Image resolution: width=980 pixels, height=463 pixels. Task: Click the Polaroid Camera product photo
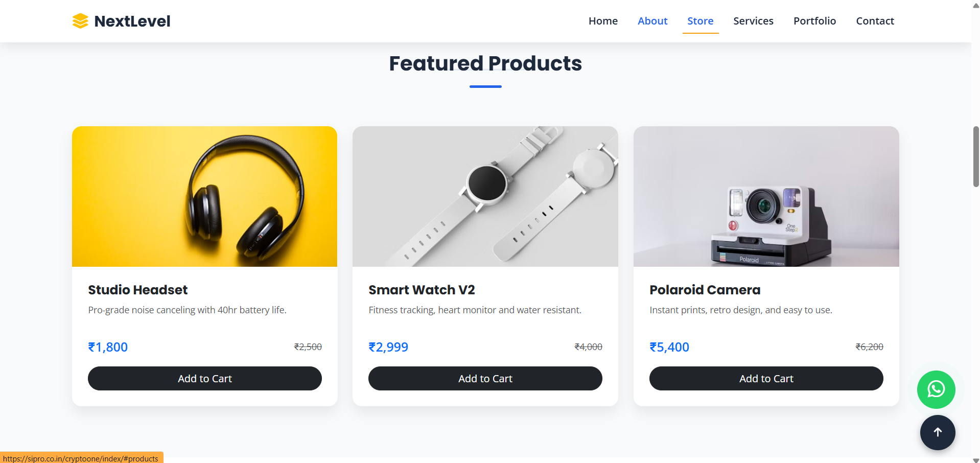(766, 196)
